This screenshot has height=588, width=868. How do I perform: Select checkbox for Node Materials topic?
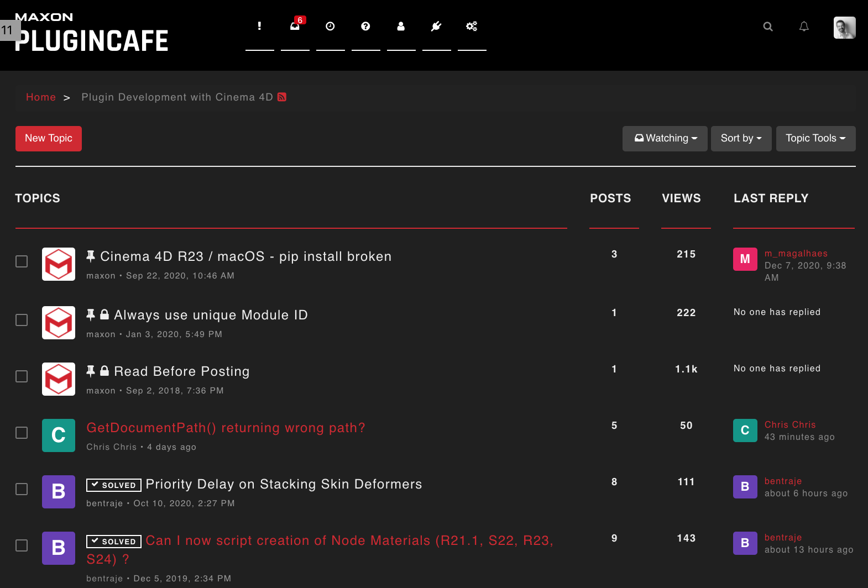click(22, 545)
